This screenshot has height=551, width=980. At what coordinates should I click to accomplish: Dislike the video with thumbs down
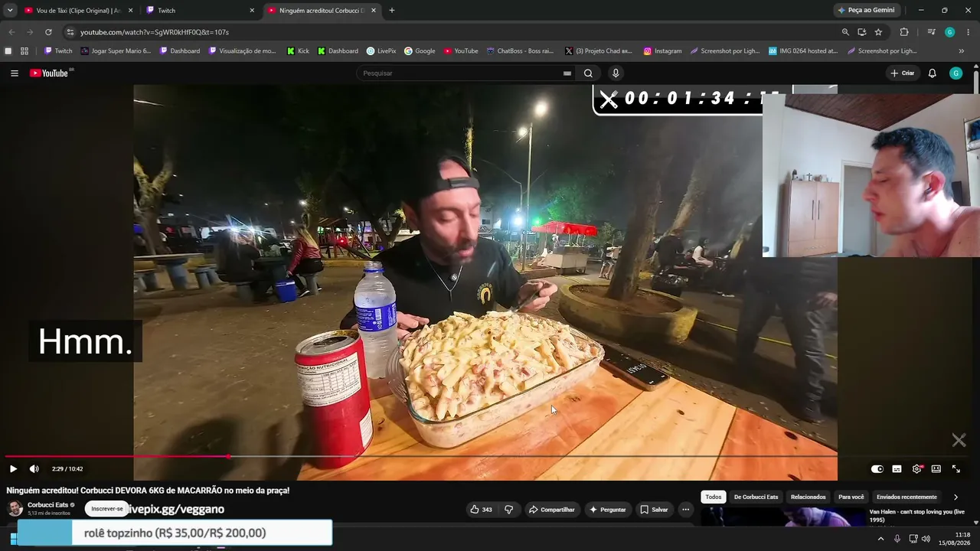(509, 510)
